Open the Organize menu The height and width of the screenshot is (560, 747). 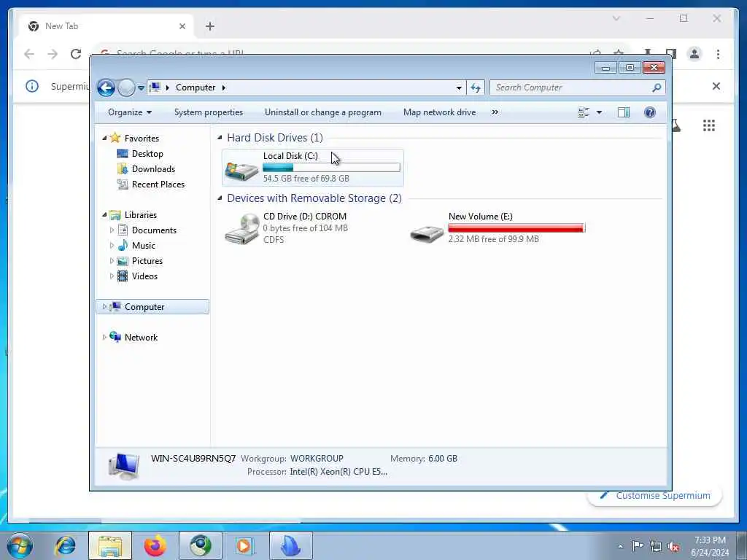(130, 112)
